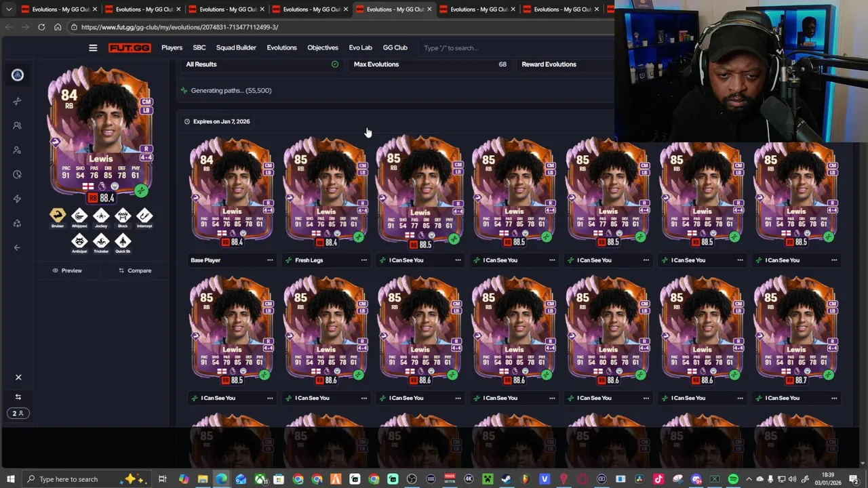Select the Intercept playstyle icon
This screenshot has width=868, height=488.
pos(144,216)
